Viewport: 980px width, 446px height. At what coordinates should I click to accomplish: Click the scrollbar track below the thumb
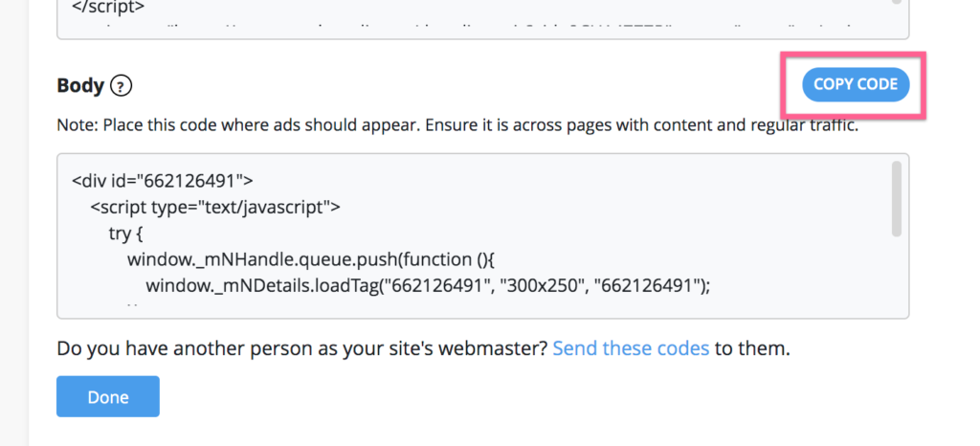(896, 275)
